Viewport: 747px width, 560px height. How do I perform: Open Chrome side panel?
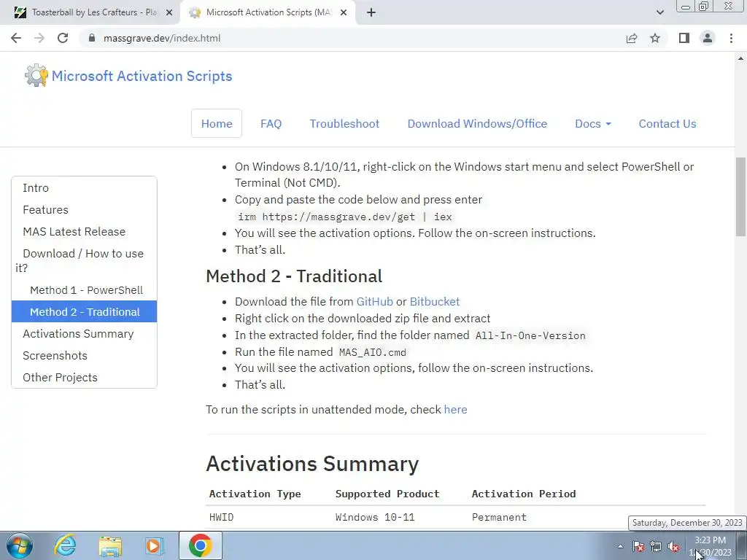[684, 38]
